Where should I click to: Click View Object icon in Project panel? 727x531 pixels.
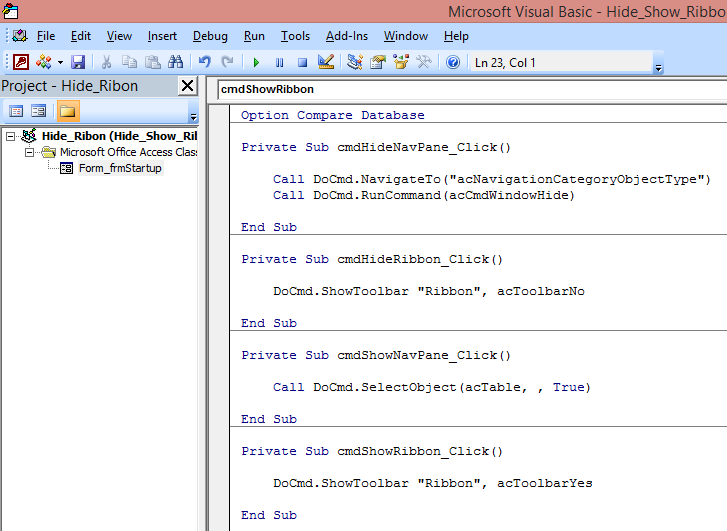click(x=38, y=111)
